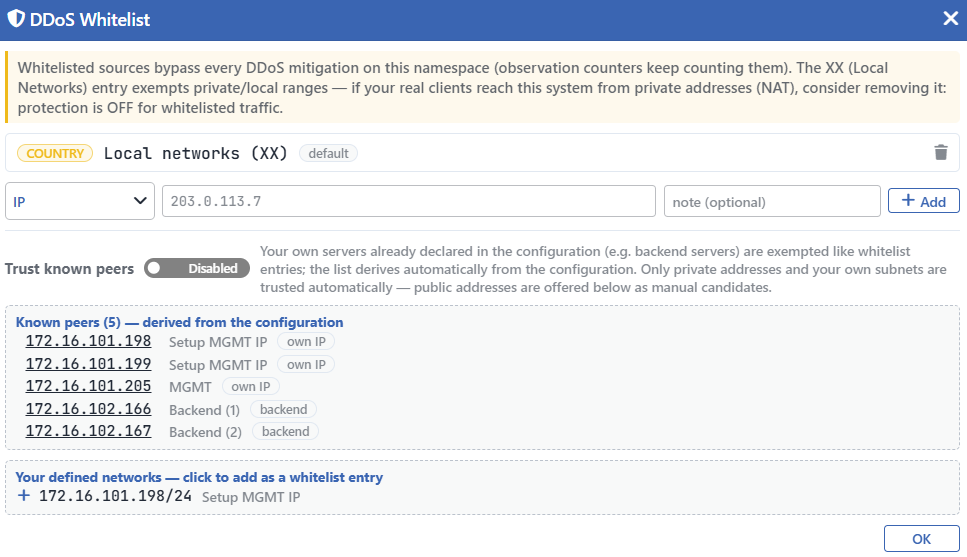Click the peer address 172.16.101.205
Viewport: 967px width, 557px height.
pos(88,386)
